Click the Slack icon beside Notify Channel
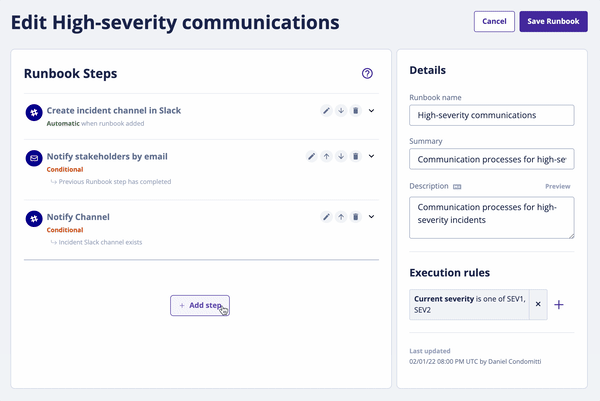The height and width of the screenshot is (401, 600). click(x=34, y=218)
